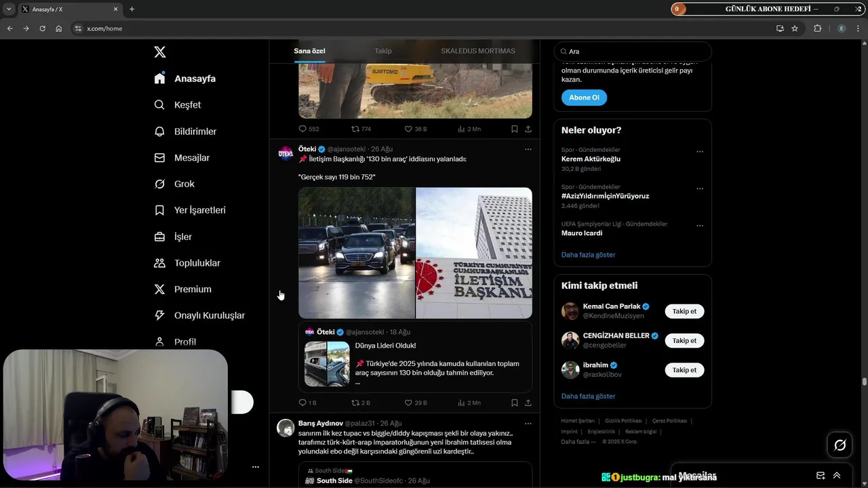The image size is (868, 488).
Task: Open the İletişim Başkanlığı building photo
Action: coord(474,253)
